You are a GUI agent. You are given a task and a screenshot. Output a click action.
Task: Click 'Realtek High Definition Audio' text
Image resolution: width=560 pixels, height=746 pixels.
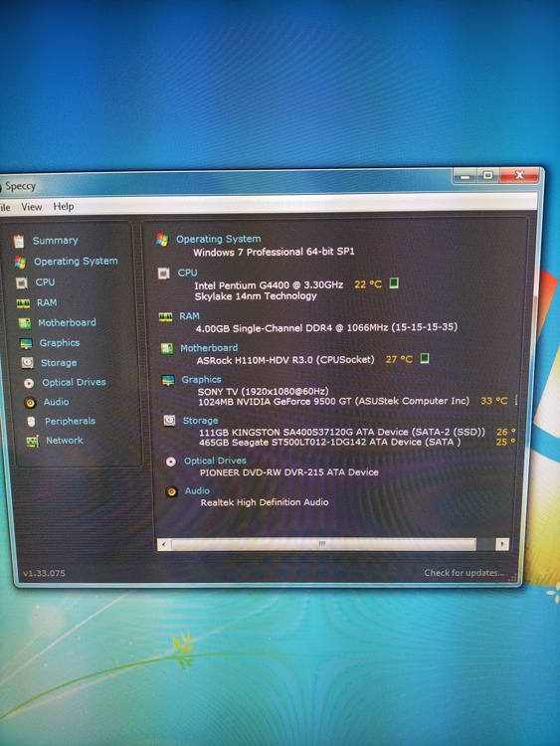265,502
